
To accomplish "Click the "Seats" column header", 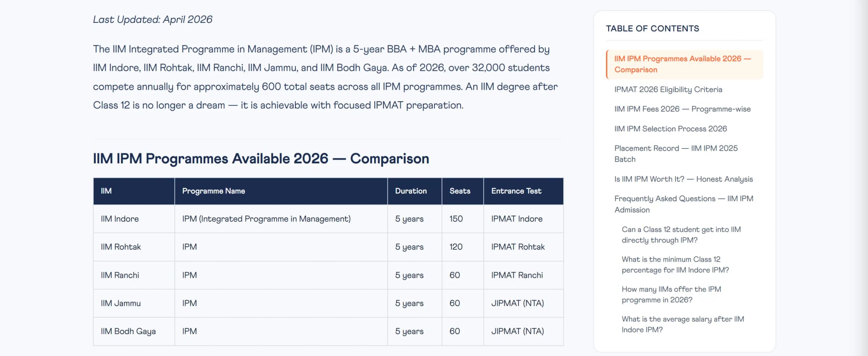I will 463,191.
